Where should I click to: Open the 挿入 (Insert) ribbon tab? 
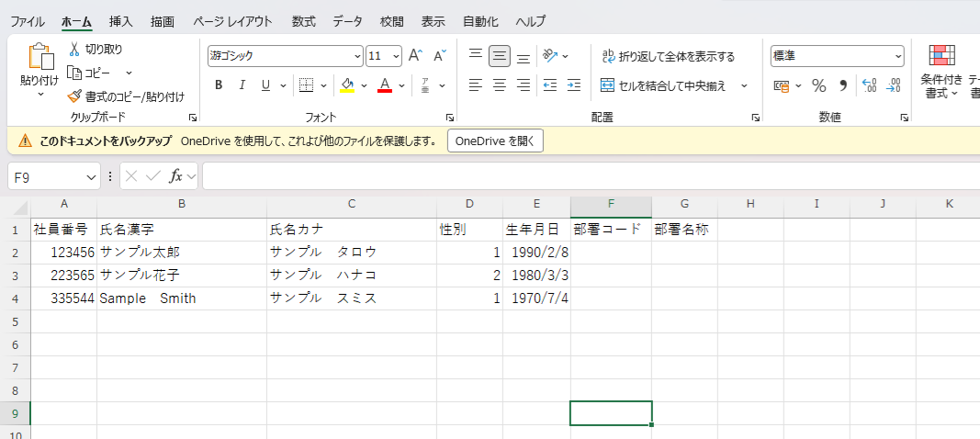[120, 21]
